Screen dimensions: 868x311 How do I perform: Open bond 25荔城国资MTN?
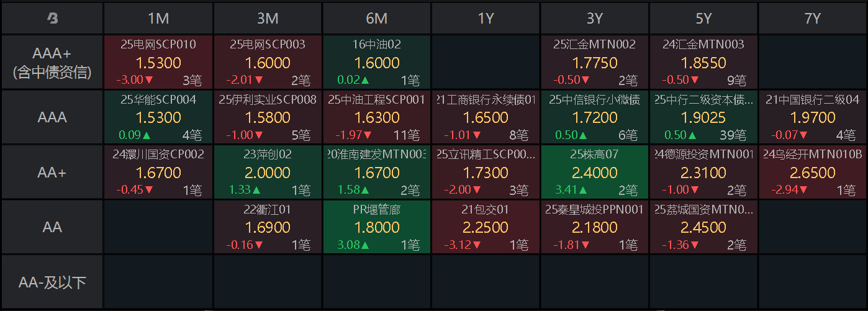tap(703, 209)
